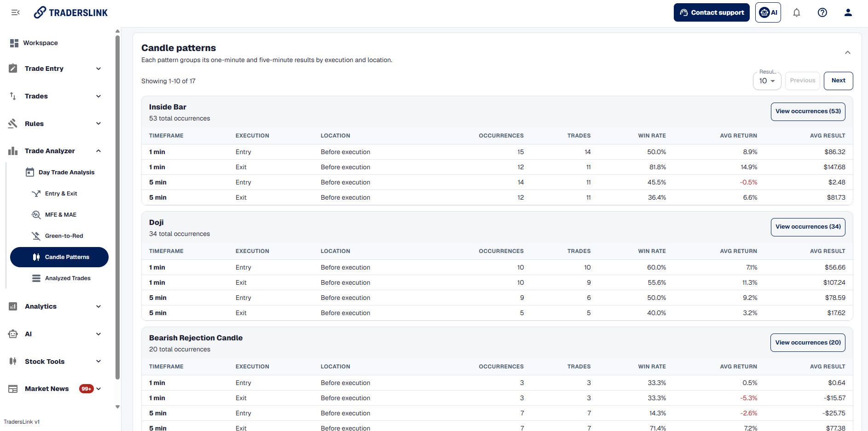Screen dimensions: 868x431
Task: Click the Inside Bar pattern heading
Action: point(168,107)
